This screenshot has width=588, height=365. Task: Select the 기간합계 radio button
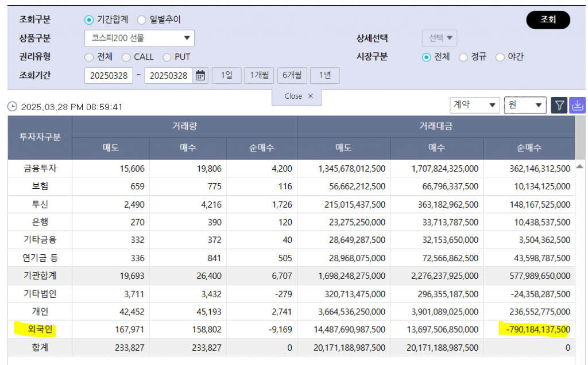[x=89, y=20]
